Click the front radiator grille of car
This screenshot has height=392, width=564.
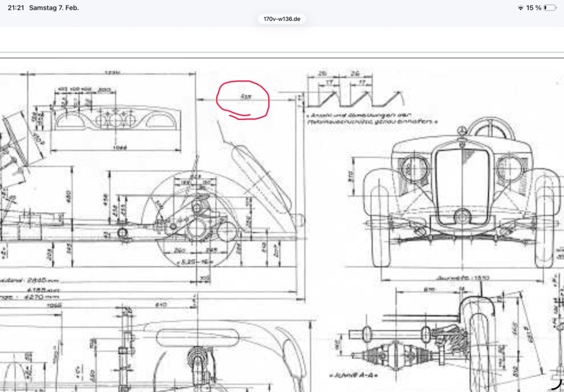[x=462, y=181]
